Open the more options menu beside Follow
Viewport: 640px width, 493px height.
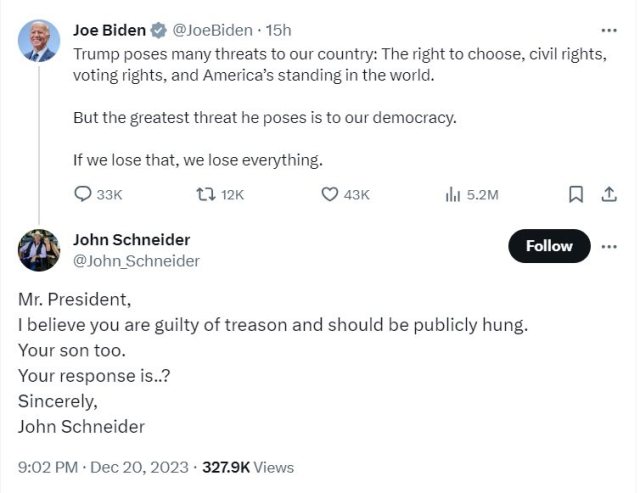click(x=608, y=245)
